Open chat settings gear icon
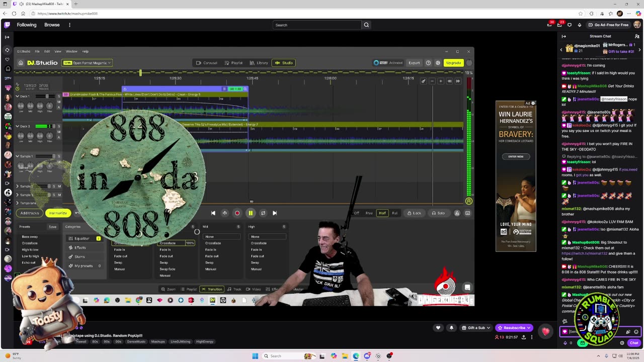The image size is (644, 362). 622,343
